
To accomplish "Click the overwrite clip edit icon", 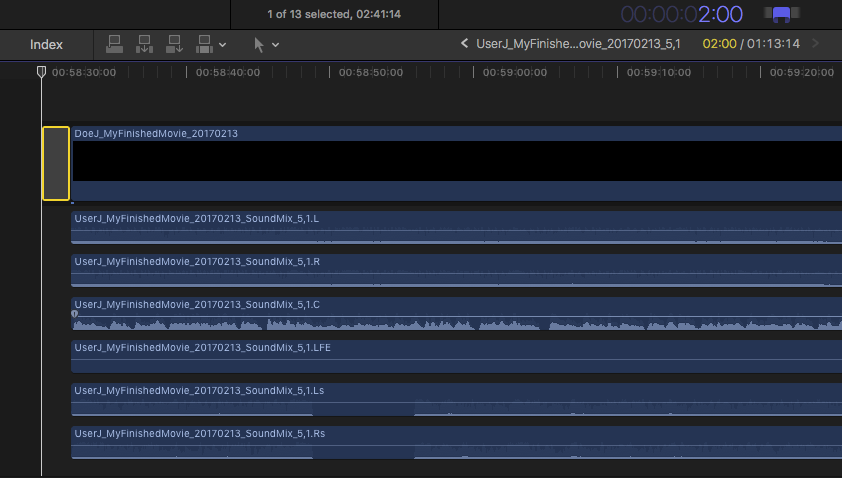I will tap(205, 45).
